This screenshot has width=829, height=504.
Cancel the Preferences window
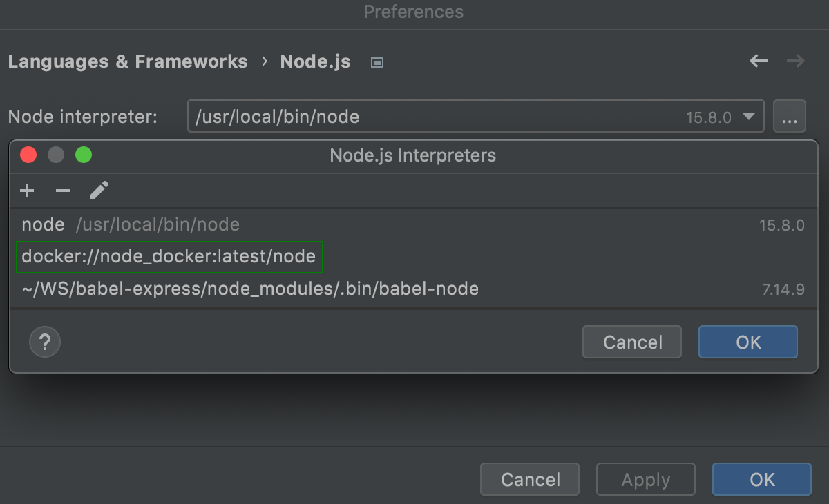[529, 479]
